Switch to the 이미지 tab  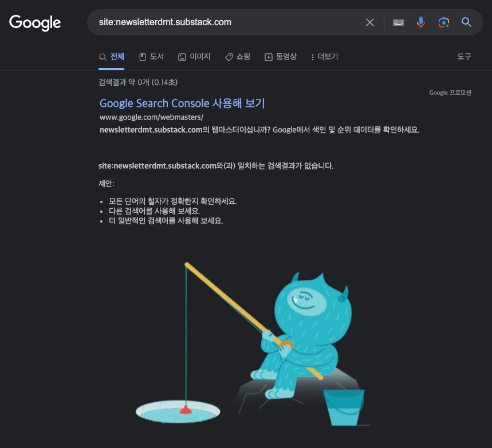pyautogui.click(x=194, y=57)
